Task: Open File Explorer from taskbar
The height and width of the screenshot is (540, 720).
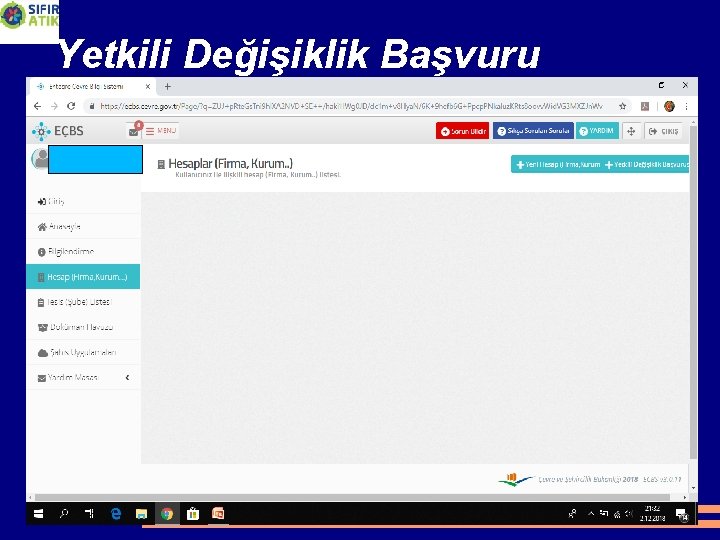Action: [x=141, y=514]
